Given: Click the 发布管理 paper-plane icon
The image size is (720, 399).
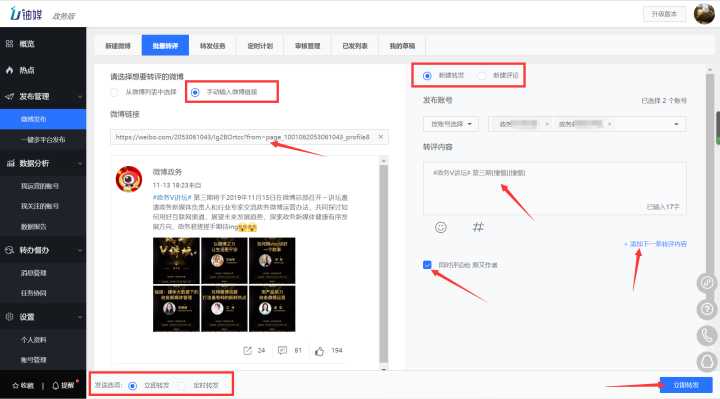Looking at the screenshot, I should point(10,96).
